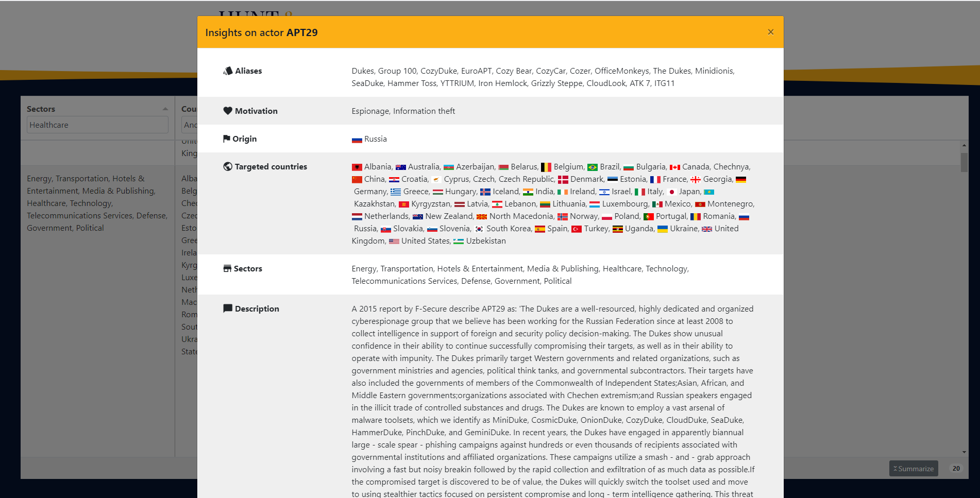Close the APT29 insights dialog

pyautogui.click(x=770, y=32)
